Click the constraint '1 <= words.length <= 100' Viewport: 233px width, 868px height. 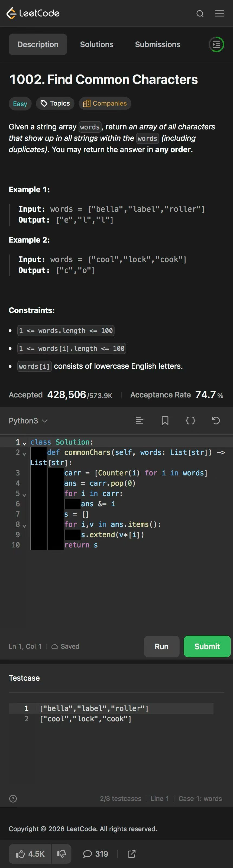coord(66,331)
